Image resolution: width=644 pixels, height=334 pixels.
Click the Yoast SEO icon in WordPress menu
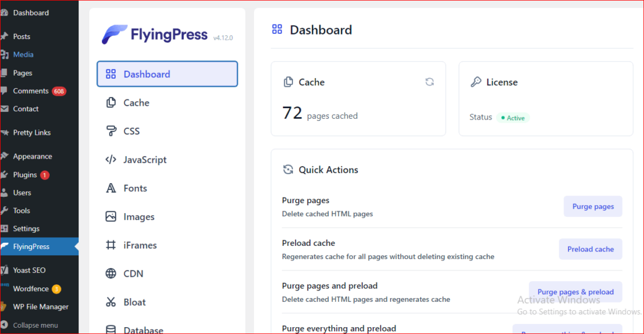(x=4, y=270)
